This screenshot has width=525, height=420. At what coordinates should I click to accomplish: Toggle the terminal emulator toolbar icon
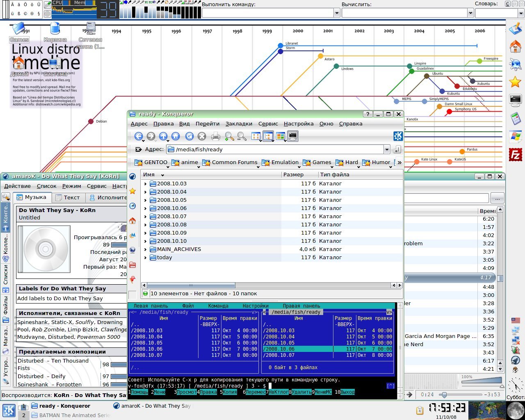(x=292, y=136)
